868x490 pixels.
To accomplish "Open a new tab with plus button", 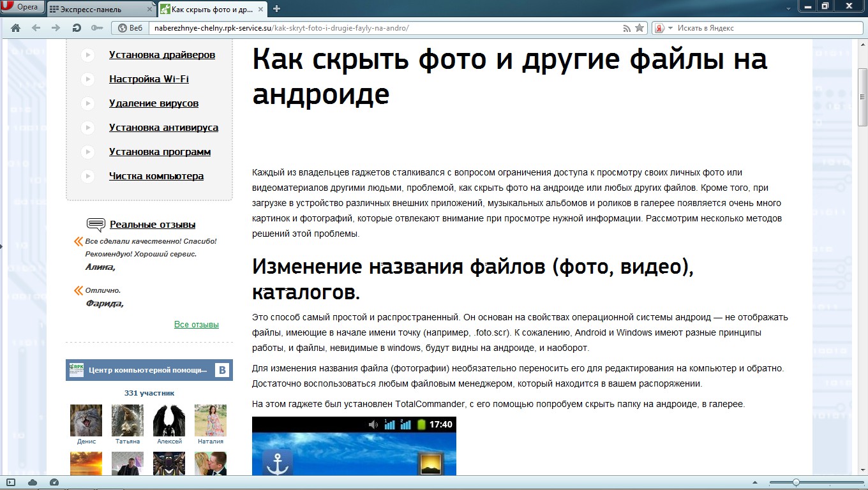I will pyautogui.click(x=276, y=9).
